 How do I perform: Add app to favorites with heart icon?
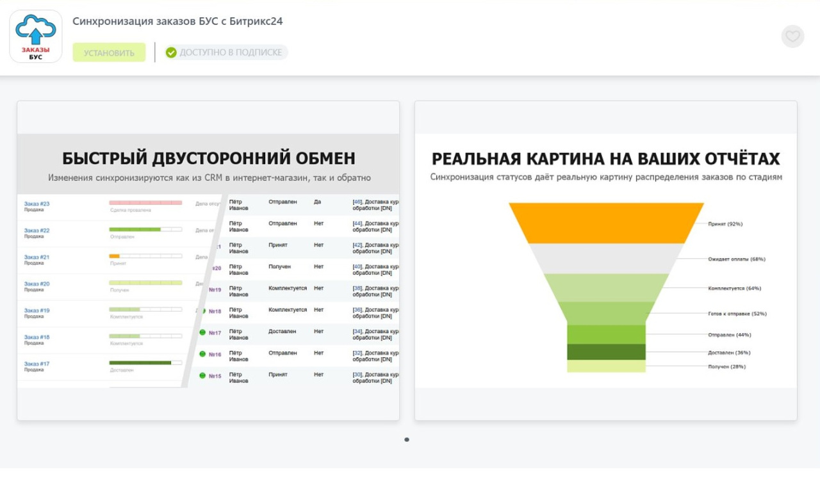coord(792,37)
